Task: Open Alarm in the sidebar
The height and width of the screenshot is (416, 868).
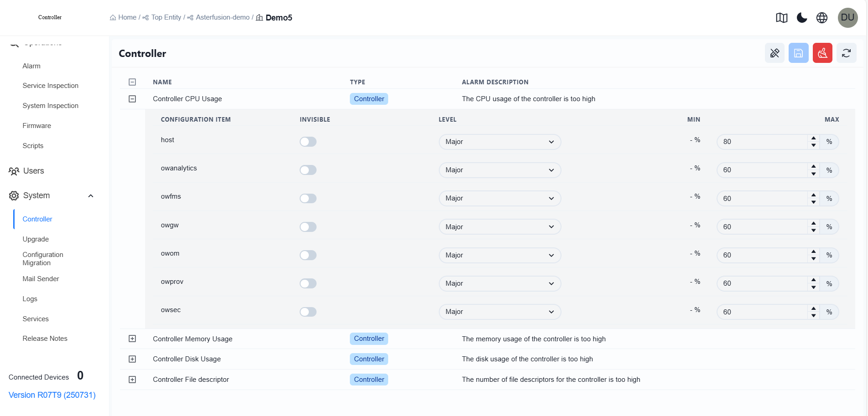Action: 31,66
